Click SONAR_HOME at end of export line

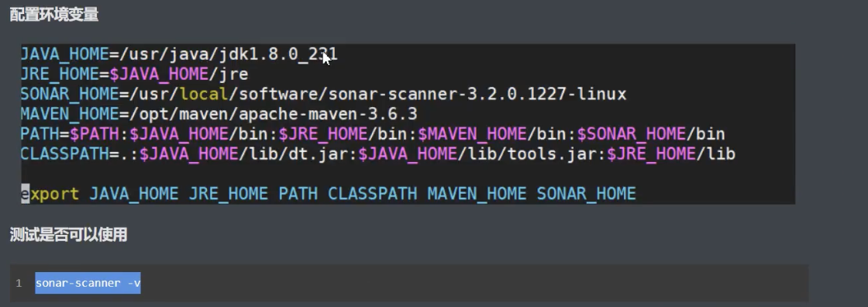[x=586, y=194]
